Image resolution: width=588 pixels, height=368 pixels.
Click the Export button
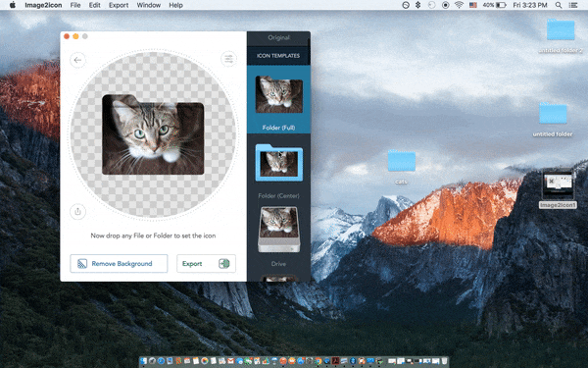(x=206, y=264)
